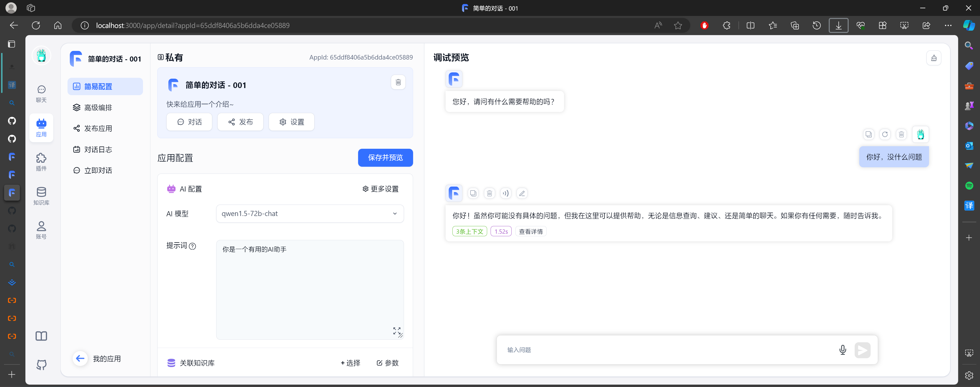
Task: Click the 保存并预览 button
Action: [x=385, y=158]
